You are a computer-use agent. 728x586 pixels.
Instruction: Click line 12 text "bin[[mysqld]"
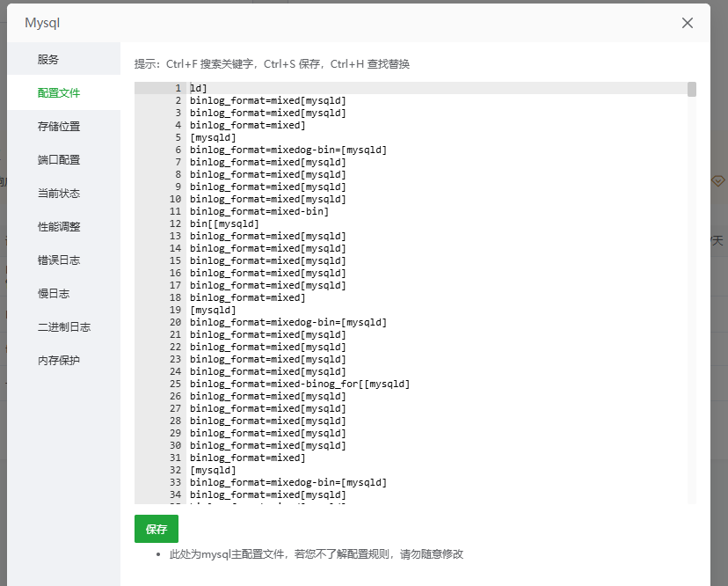pos(224,223)
